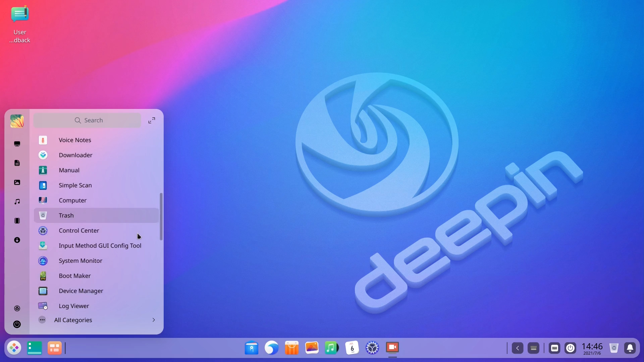
Task: Select the Graphics category in launcher sidebar
Action: [x=17, y=182]
